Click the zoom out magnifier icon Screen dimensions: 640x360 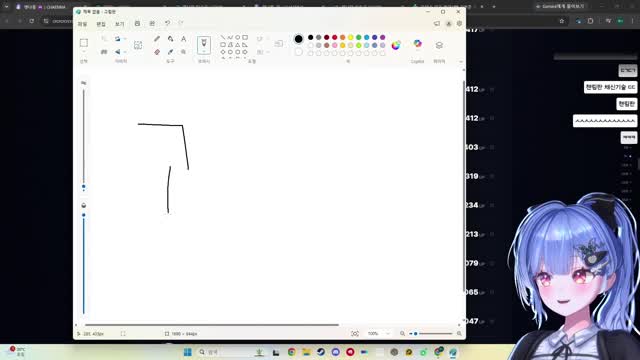point(402,333)
